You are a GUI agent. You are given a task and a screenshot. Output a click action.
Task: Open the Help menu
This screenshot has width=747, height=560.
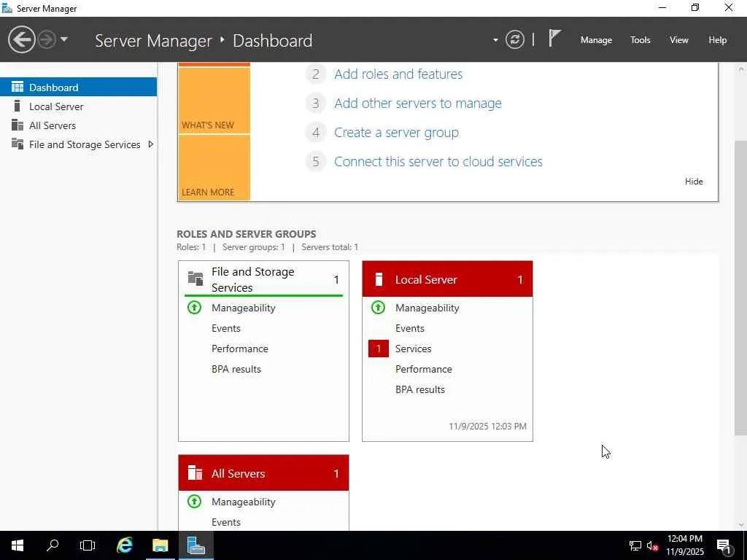717,40
